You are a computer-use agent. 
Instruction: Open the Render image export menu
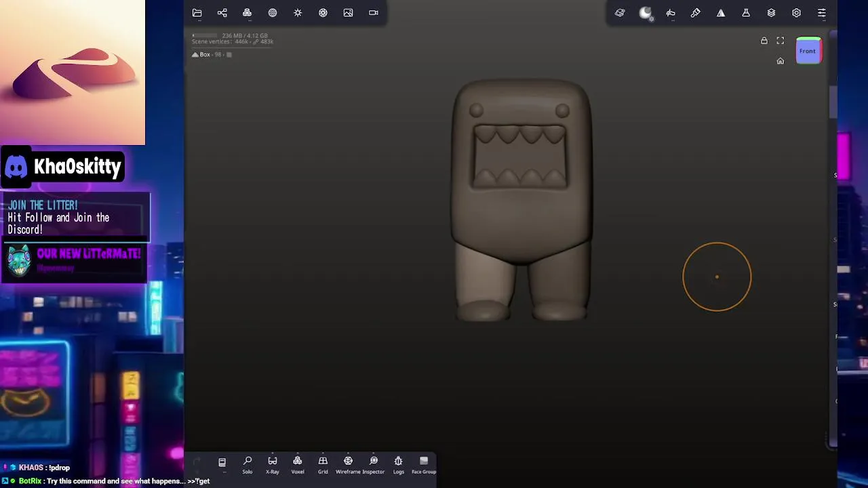(x=348, y=13)
